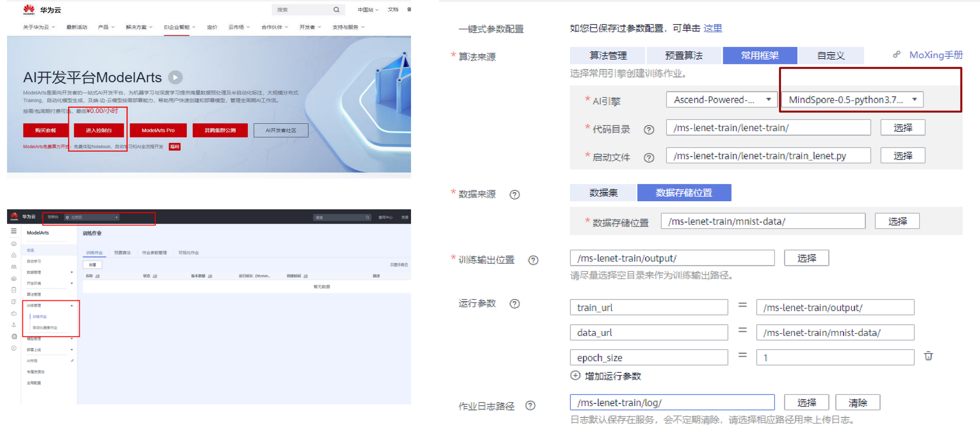Click the ModelArts Pro button
The width and height of the screenshot is (980, 436).
[158, 130]
